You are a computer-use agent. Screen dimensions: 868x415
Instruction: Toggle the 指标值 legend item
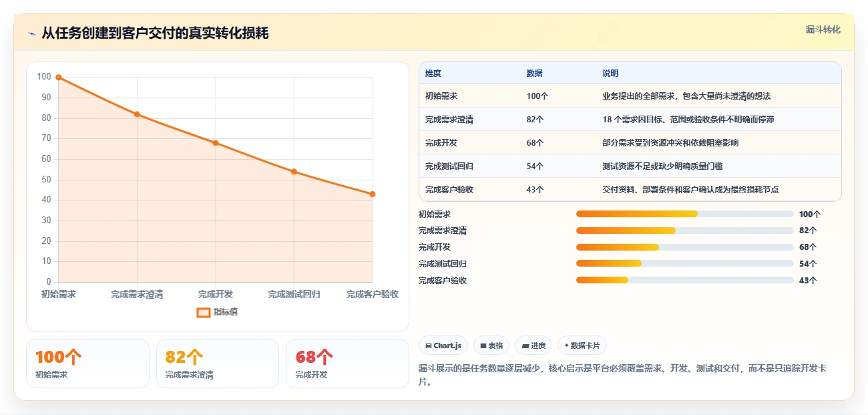[217, 312]
